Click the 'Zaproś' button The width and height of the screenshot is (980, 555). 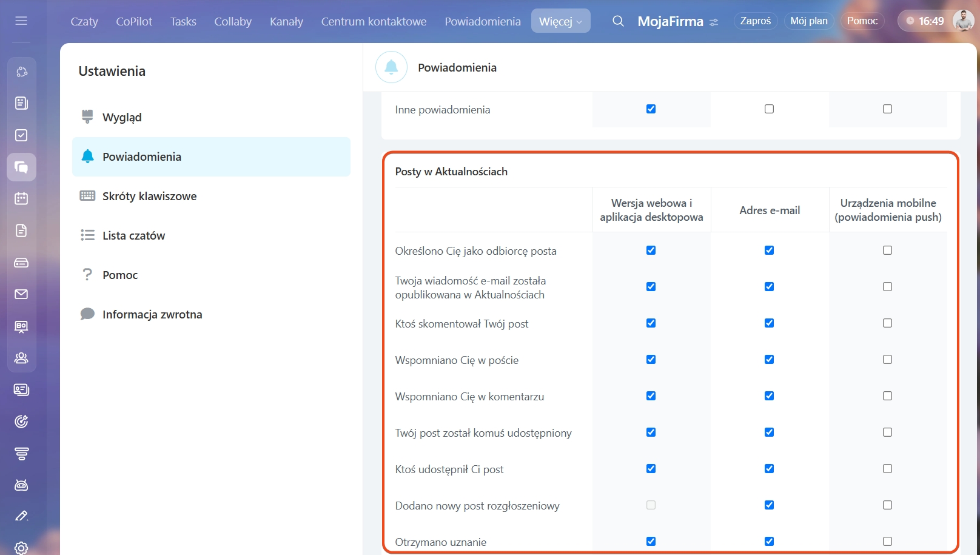755,21
